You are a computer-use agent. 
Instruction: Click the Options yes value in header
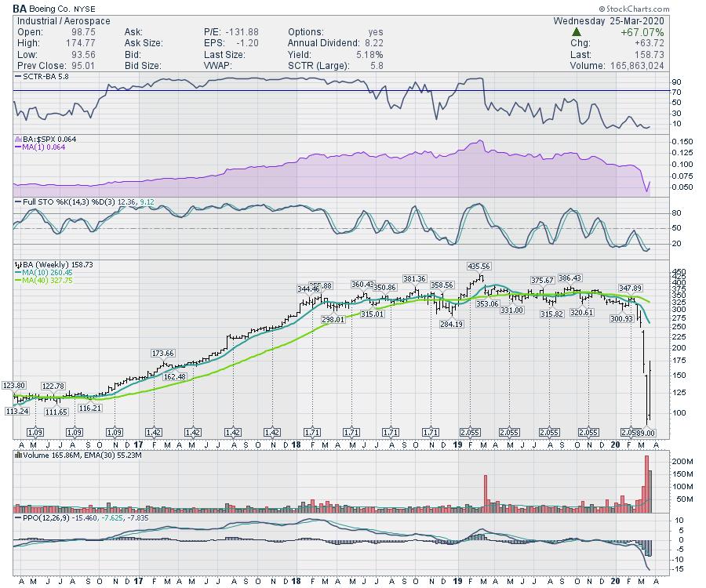[375, 32]
